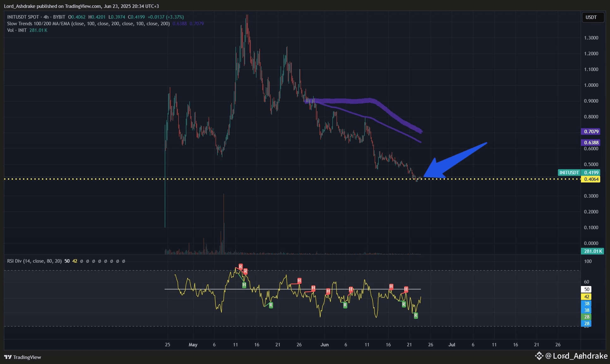This screenshot has width=610, height=364.
Task: Click the green INITUSDT symbol tag on the price axis
Action: (569, 172)
